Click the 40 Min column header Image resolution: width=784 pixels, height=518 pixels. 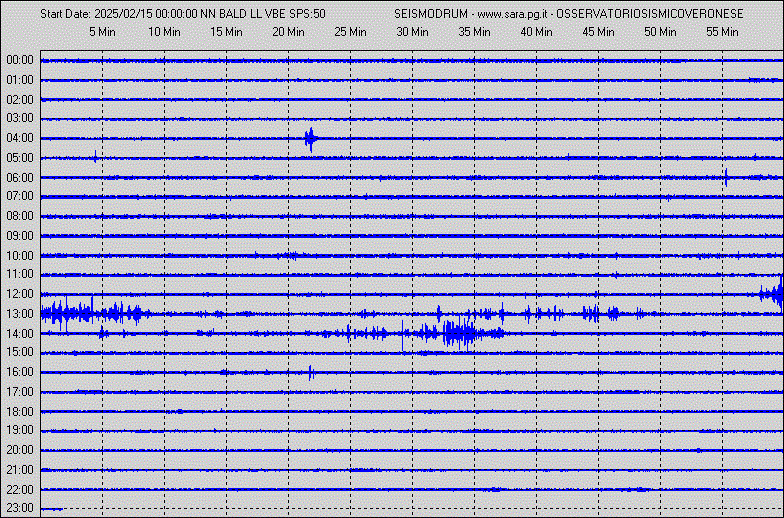[536, 32]
